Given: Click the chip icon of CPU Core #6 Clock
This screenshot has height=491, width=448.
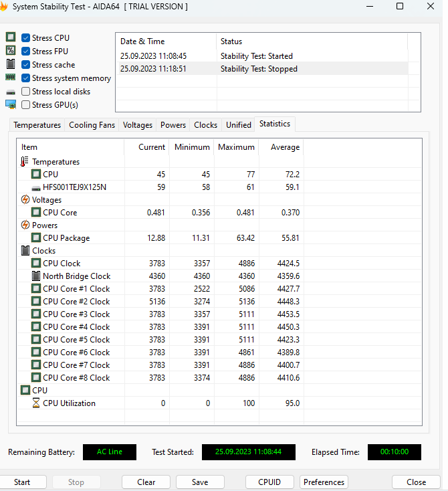Looking at the screenshot, I should 36,352.
